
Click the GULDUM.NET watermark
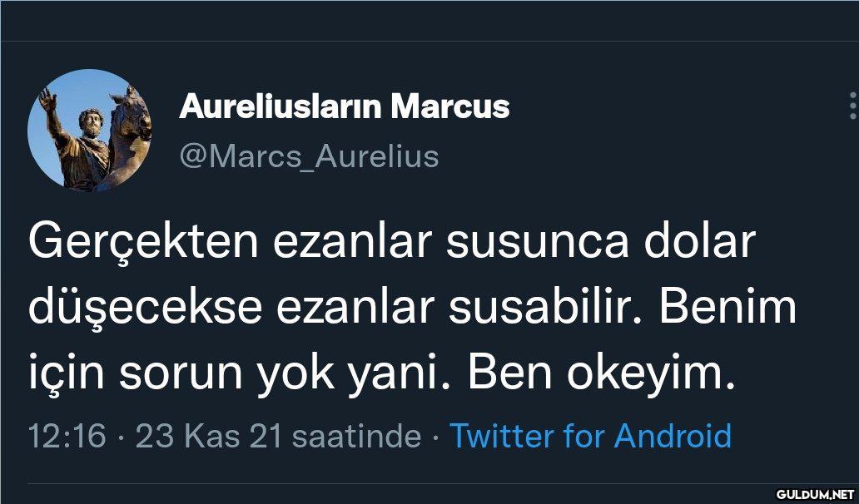coord(815,494)
